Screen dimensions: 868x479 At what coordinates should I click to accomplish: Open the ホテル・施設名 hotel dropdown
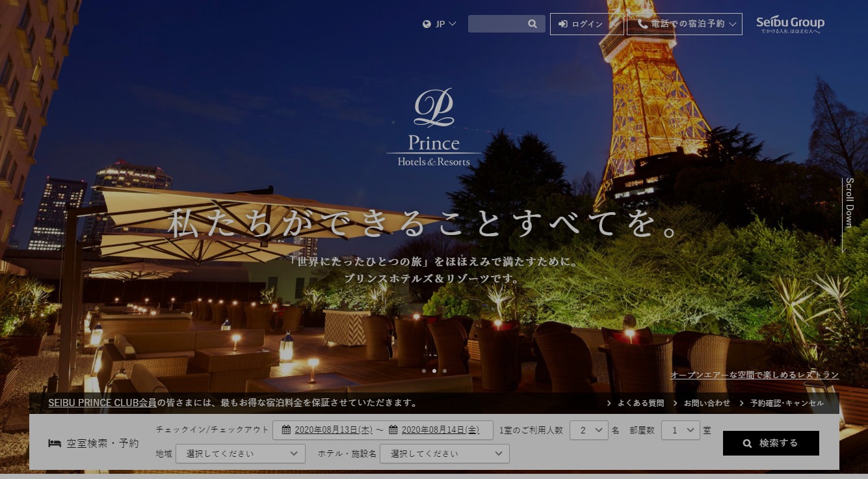pyautogui.click(x=444, y=454)
